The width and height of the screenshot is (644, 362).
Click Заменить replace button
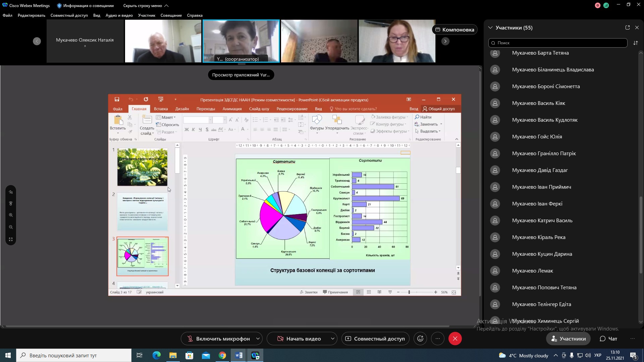pyautogui.click(x=428, y=124)
